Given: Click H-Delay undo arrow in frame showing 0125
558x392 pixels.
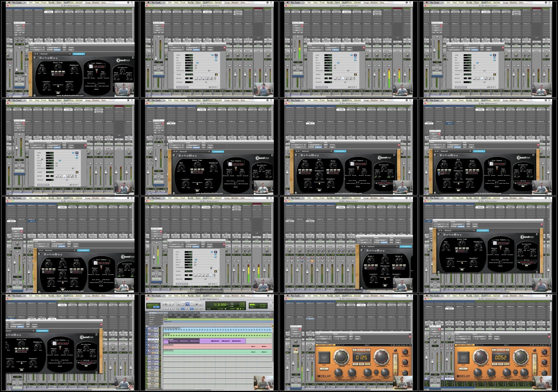Looking at the screenshot, I should [338, 345].
